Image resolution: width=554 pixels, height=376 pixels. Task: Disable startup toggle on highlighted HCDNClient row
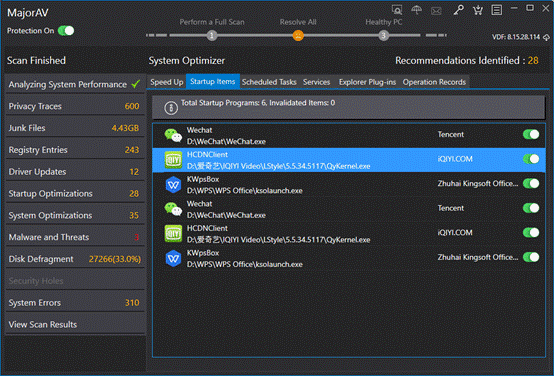coord(531,159)
